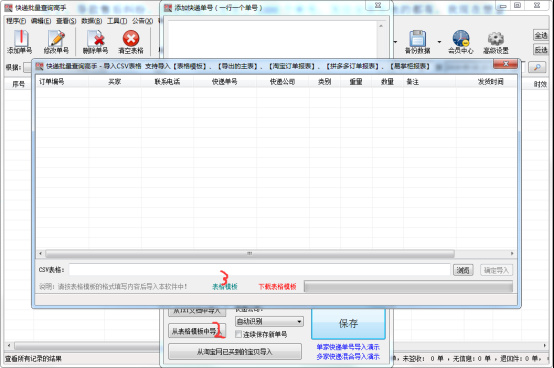Click the 修改单号 pencil icon

pyautogui.click(x=56, y=38)
